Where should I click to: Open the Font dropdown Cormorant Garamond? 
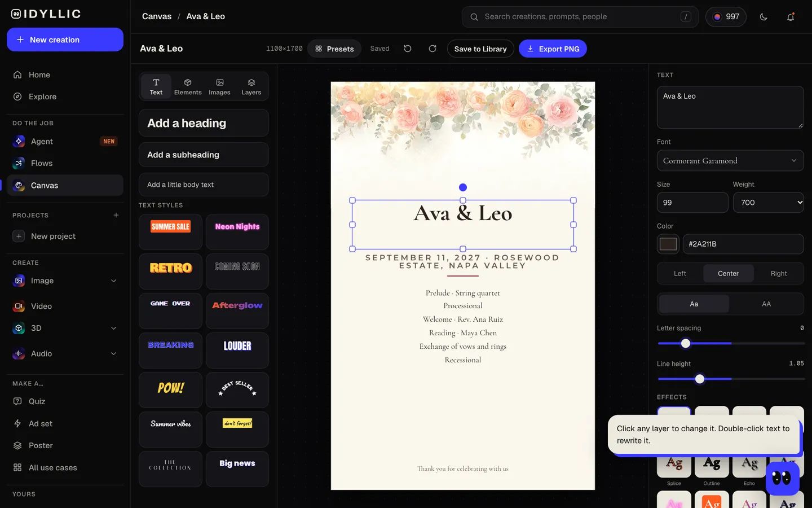point(730,161)
